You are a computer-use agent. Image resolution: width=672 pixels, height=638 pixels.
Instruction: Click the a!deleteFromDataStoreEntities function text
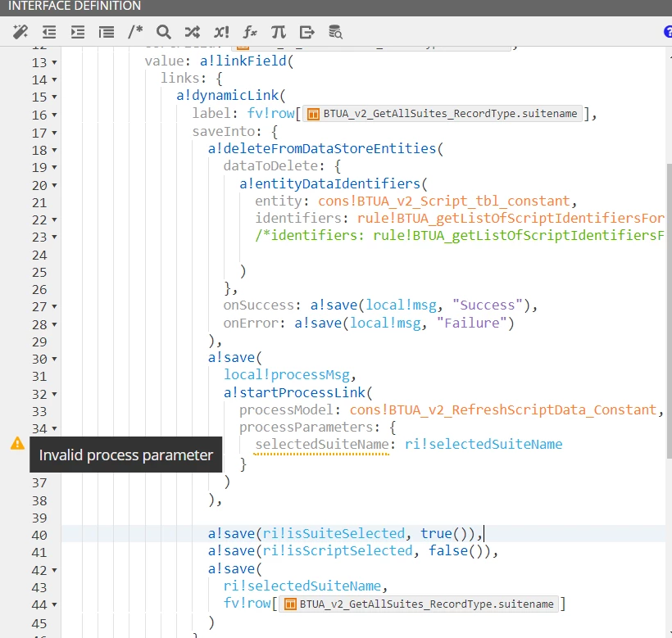322,148
